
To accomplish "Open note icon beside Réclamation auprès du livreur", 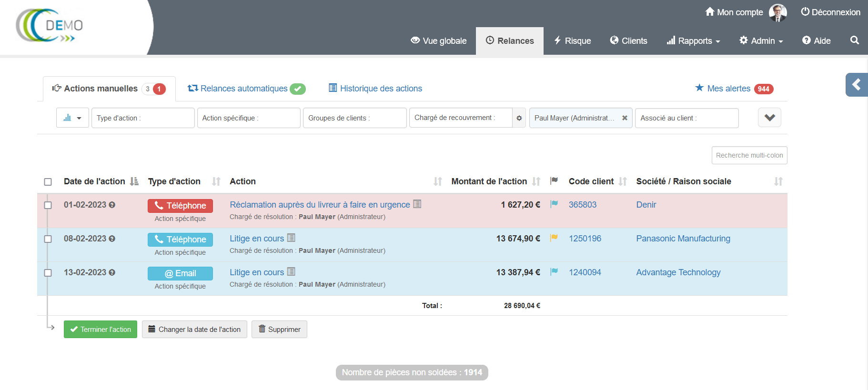I will 417,204.
